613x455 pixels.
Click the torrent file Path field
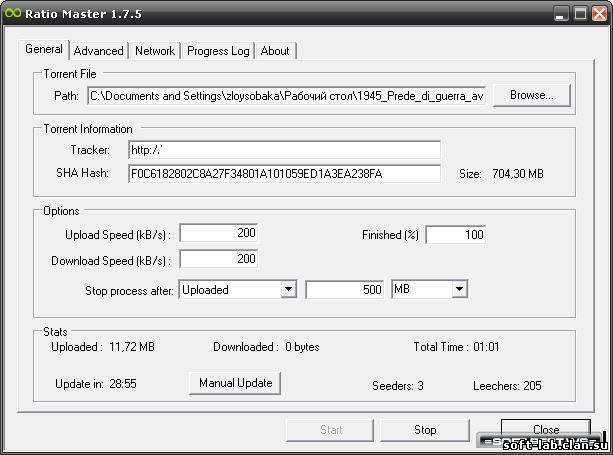287,96
